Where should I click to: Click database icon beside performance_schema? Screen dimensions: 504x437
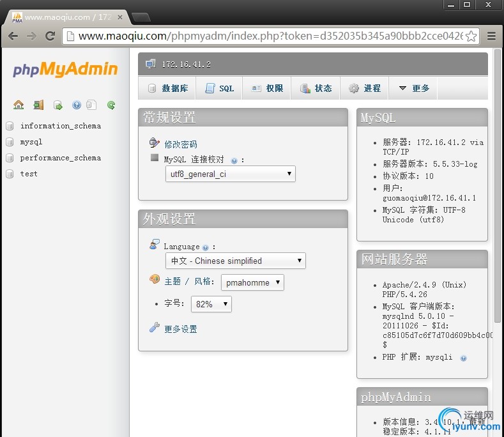tap(10, 158)
